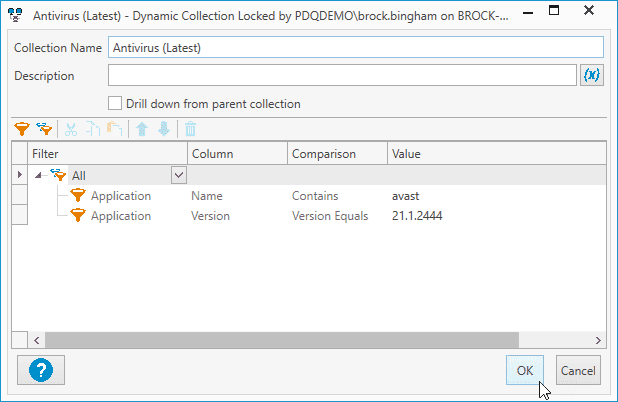Click the Move Down arrow icon
This screenshot has height=402, width=618.
click(x=164, y=129)
